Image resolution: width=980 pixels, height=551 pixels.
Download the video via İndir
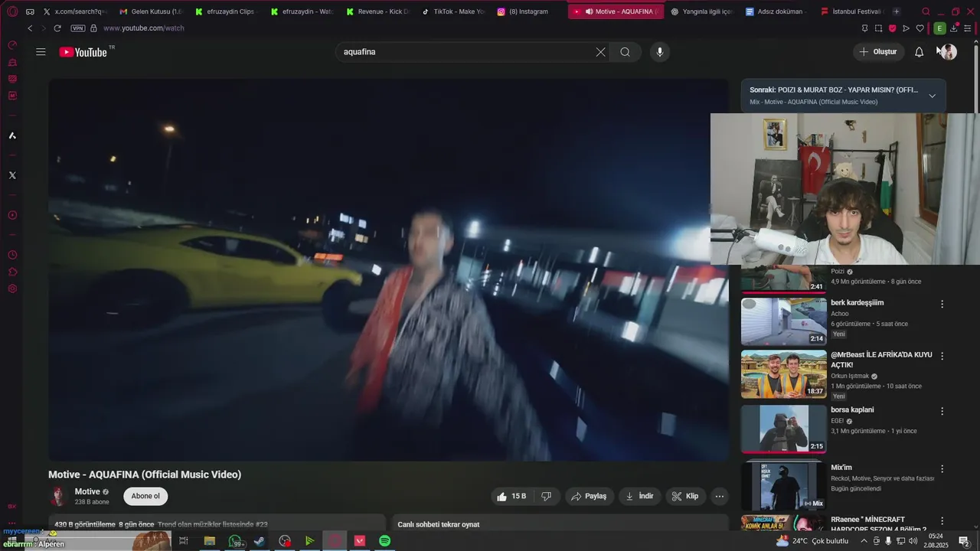(639, 496)
